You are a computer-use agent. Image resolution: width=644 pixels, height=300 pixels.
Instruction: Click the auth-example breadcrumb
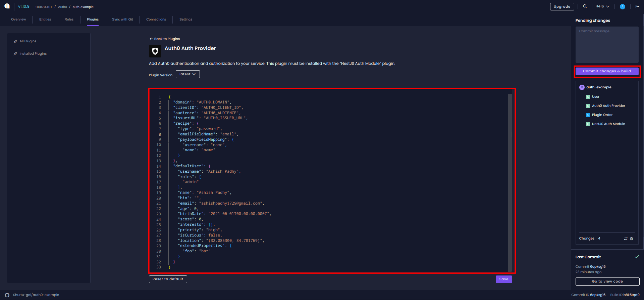(83, 7)
